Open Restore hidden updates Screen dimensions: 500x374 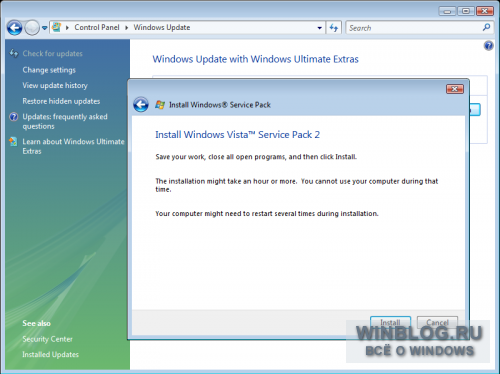(x=61, y=101)
